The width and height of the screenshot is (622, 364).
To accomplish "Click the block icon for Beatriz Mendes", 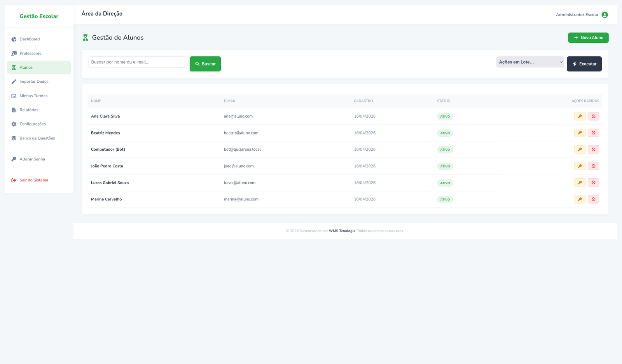I will (593, 133).
